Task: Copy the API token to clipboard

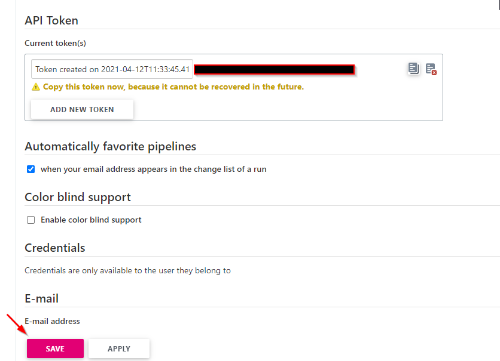Action: 413,69
